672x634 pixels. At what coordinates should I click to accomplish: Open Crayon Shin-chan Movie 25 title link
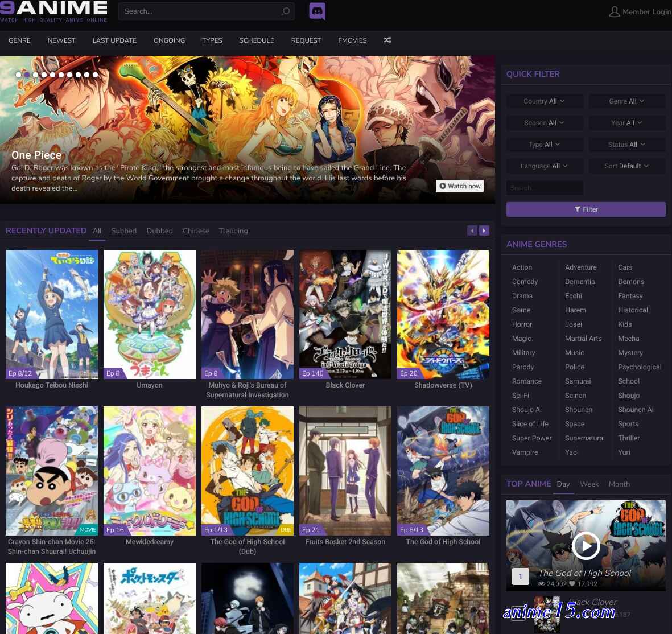click(x=51, y=546)
